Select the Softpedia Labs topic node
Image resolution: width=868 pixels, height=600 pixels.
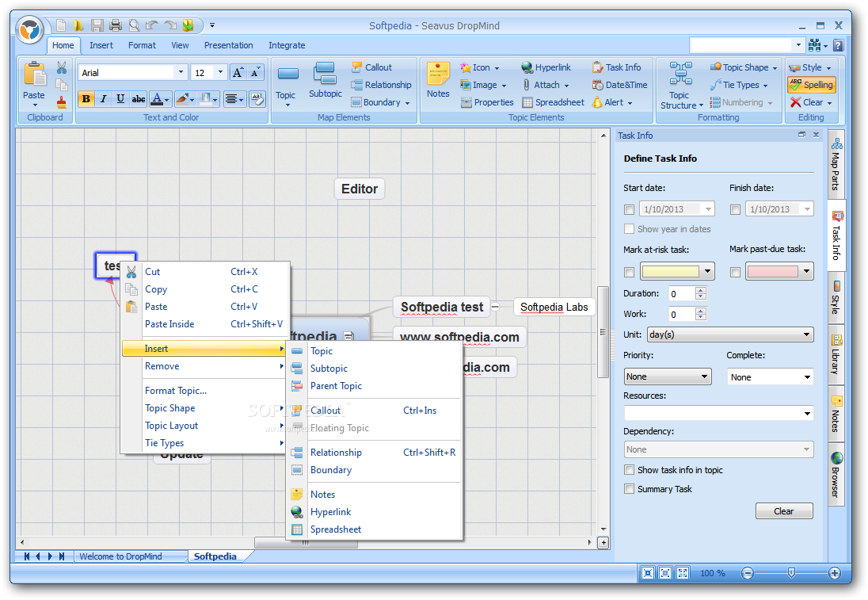click(554, 307)
